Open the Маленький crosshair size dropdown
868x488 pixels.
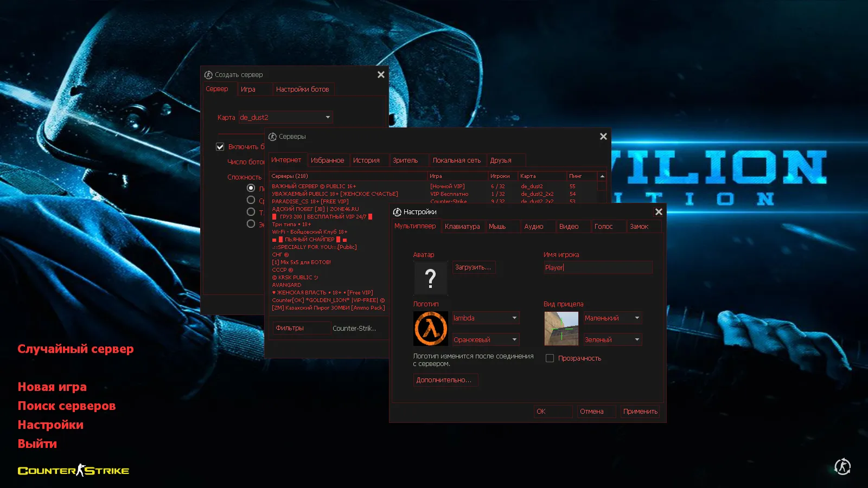[612, 318]
